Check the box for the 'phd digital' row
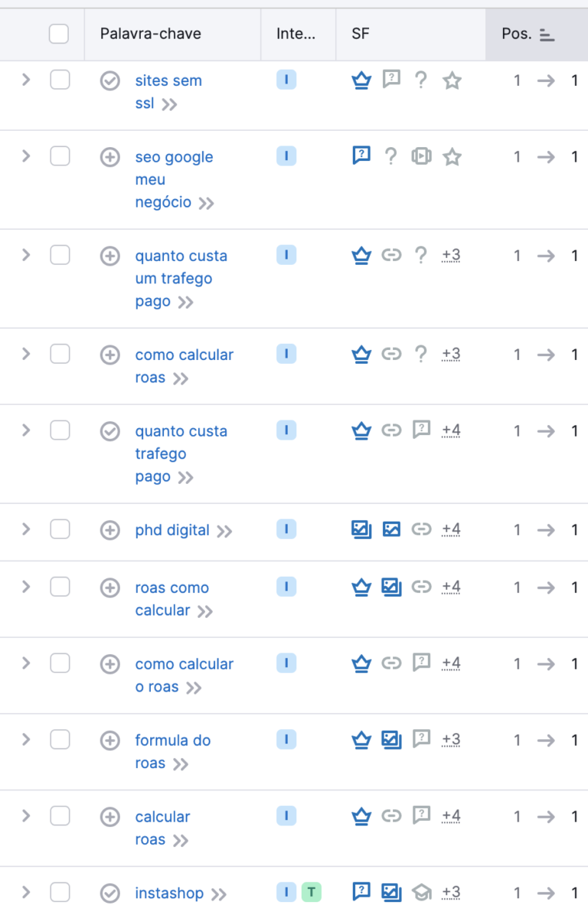This screenshot has width=588, height=919. tap(60, 529)
